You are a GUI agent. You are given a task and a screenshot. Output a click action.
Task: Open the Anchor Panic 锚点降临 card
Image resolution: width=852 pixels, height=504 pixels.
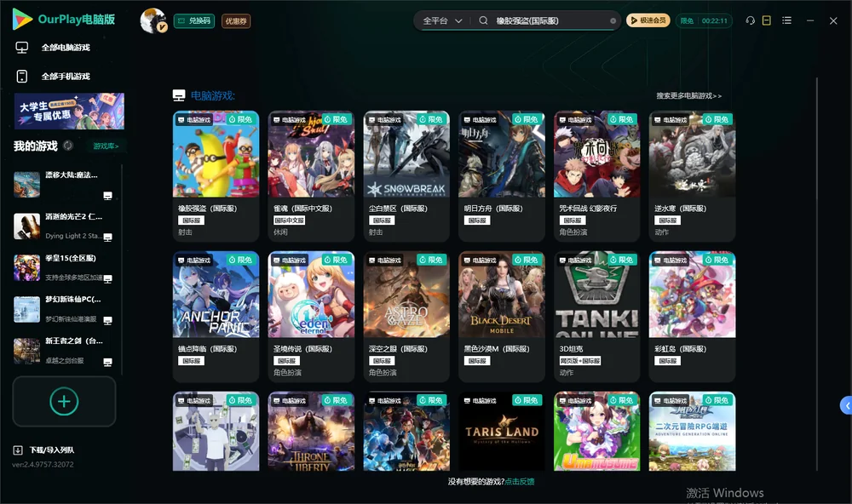216,317
